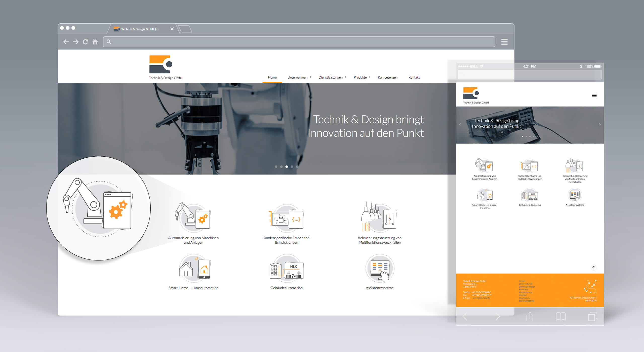Expand the Produkte dropdown menu
The height and width of the screenshot is (352, 644).
click(x=362, y=77)
